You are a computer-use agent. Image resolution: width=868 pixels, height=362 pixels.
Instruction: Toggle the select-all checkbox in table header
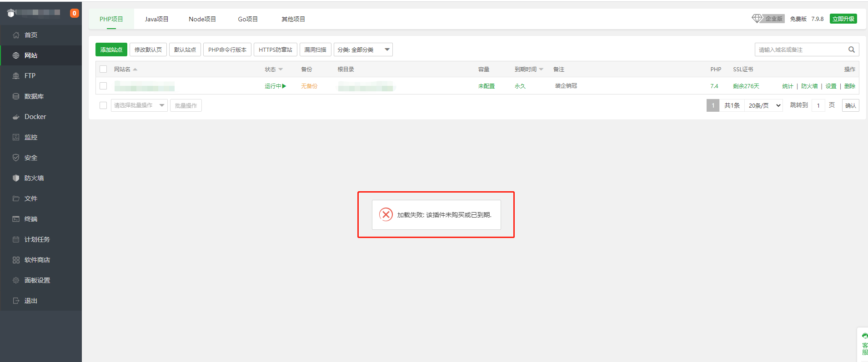pos(103,69)
